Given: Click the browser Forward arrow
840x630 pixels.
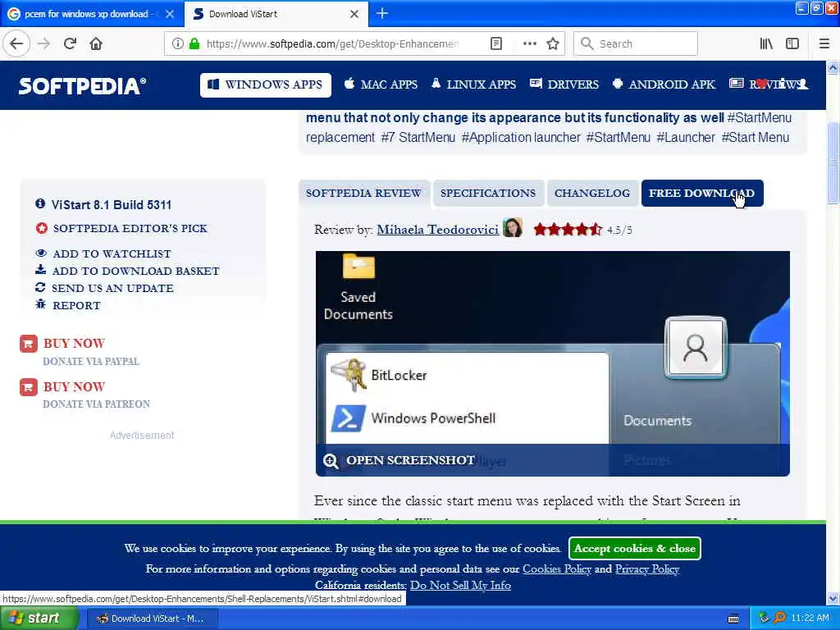Looking at the screenshot, I should click(x=43, y=43).
